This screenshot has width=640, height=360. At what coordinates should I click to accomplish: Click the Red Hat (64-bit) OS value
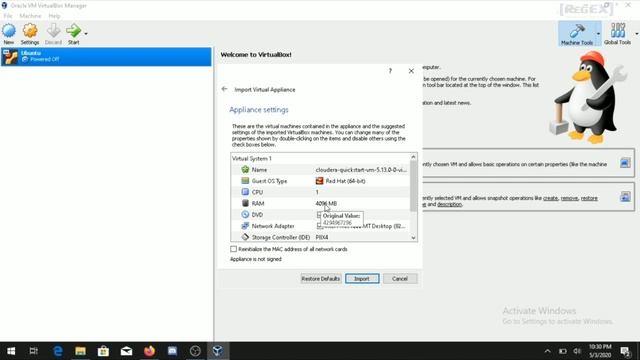345,181
